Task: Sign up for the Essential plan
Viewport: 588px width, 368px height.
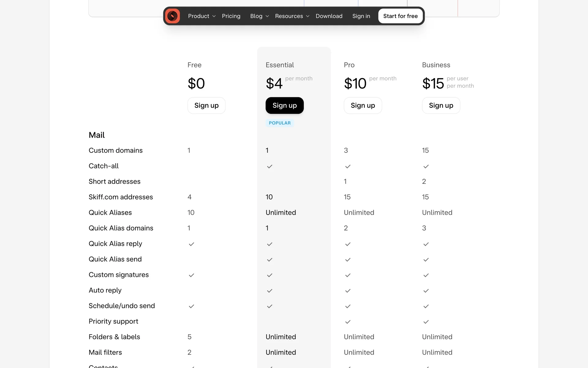Action: tap(285, 105)
